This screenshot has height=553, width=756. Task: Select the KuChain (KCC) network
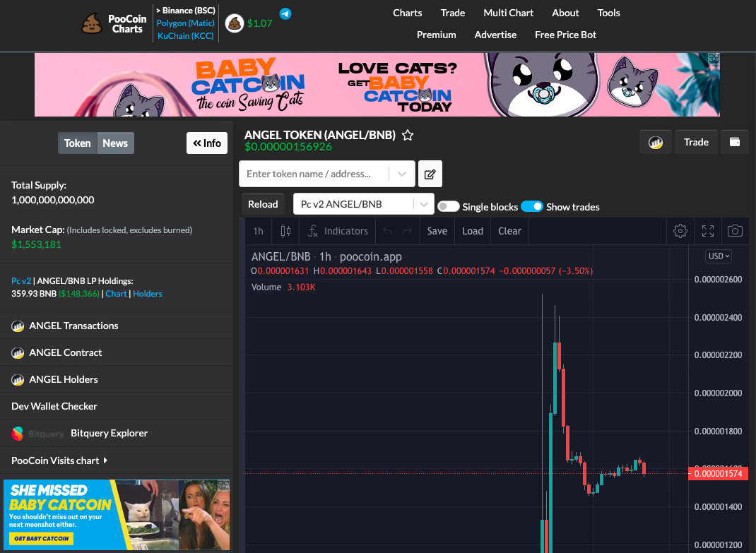pos(186,36)
